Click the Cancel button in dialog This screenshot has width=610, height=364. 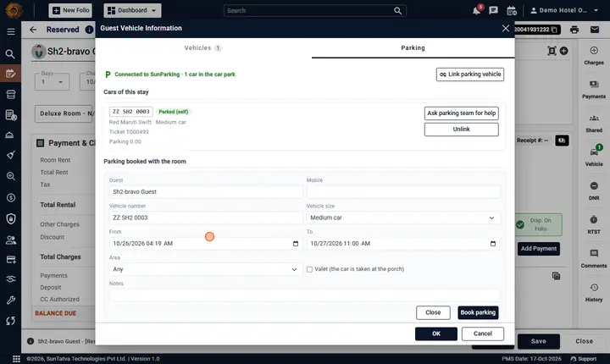[x=483, y=334]
